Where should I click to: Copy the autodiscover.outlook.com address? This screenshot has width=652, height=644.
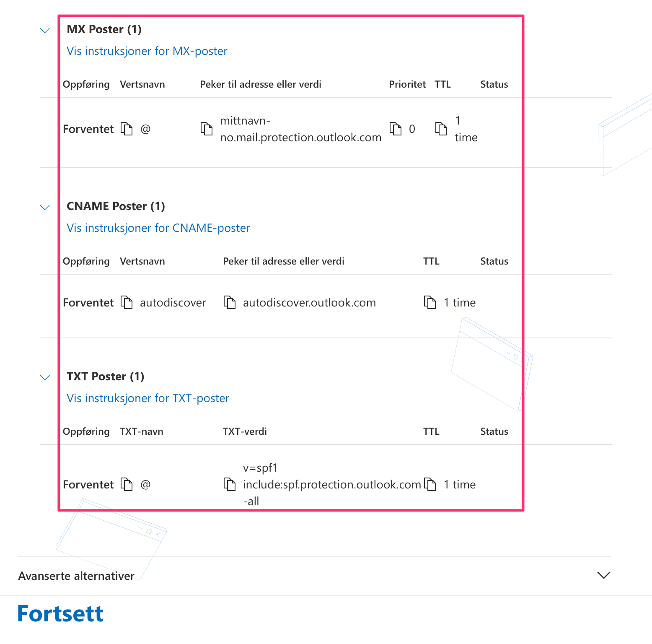coord(230,302)
